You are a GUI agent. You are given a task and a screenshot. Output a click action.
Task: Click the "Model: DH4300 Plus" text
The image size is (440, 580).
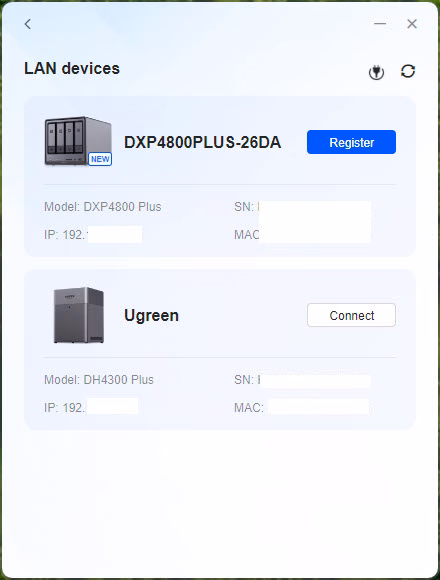pyautogui.click(x=99, y=380)
